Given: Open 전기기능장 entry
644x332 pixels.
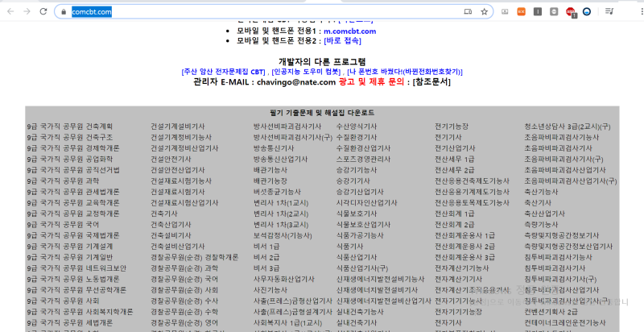Looking at the screenshot, I should click(452, 127).
